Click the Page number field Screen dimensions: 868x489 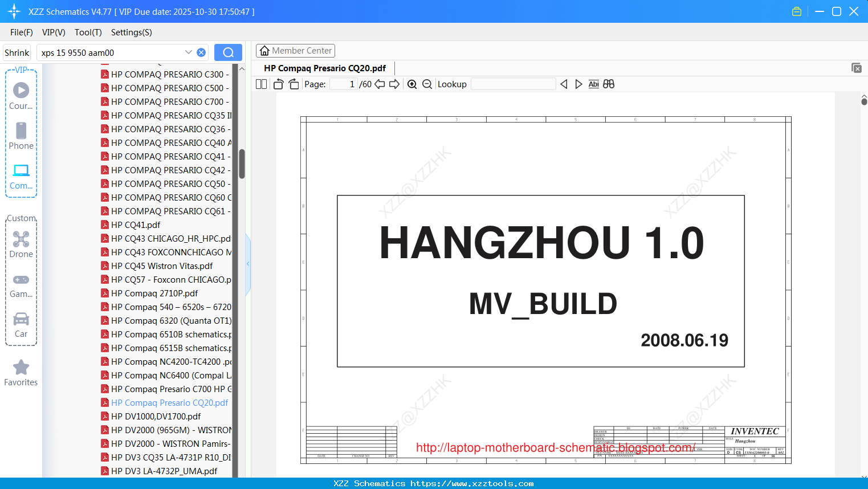[344, 84]
